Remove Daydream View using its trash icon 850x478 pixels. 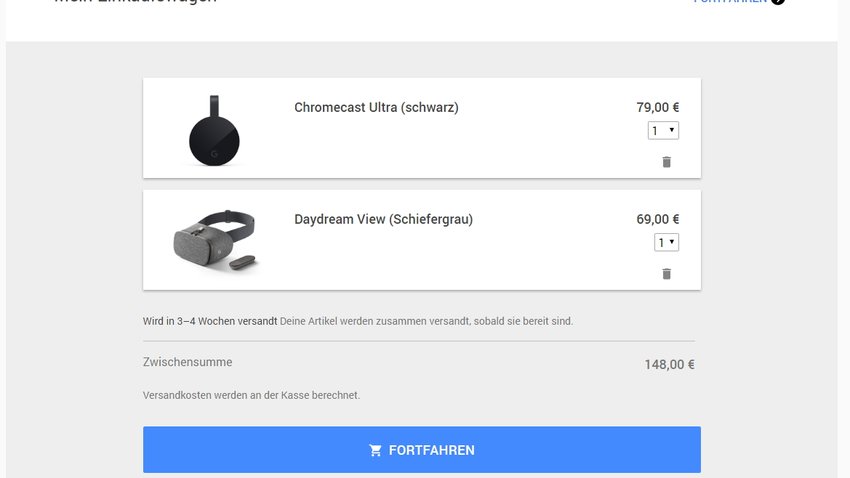tap(666, 274)
